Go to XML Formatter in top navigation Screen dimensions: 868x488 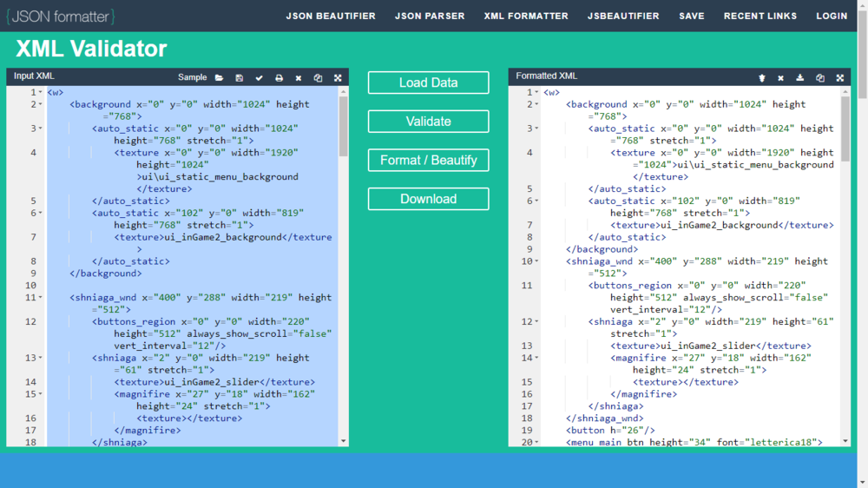click(x=526, y=16)
